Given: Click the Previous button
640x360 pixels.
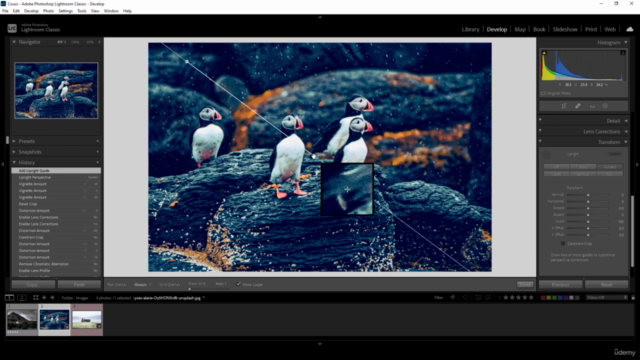Looking at the screenshot, I should [x=560, y=284].
